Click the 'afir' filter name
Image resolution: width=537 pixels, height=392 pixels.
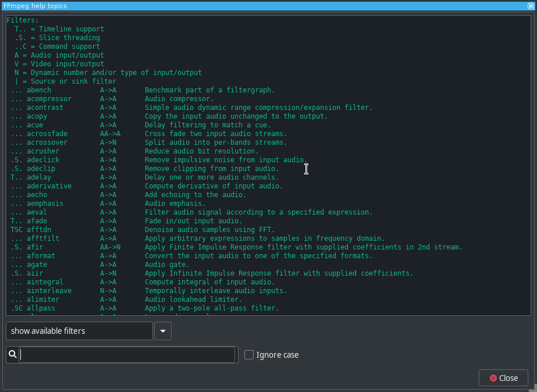[35, 247]
